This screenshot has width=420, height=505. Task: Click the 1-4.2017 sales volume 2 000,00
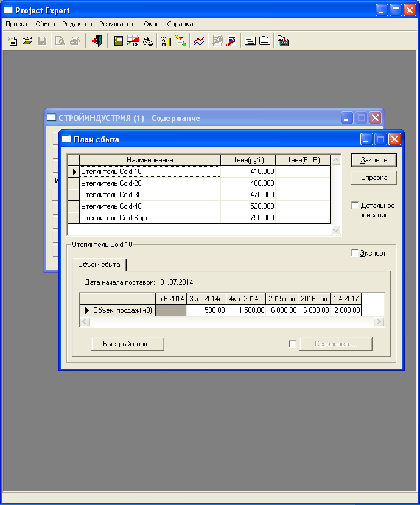346,310
